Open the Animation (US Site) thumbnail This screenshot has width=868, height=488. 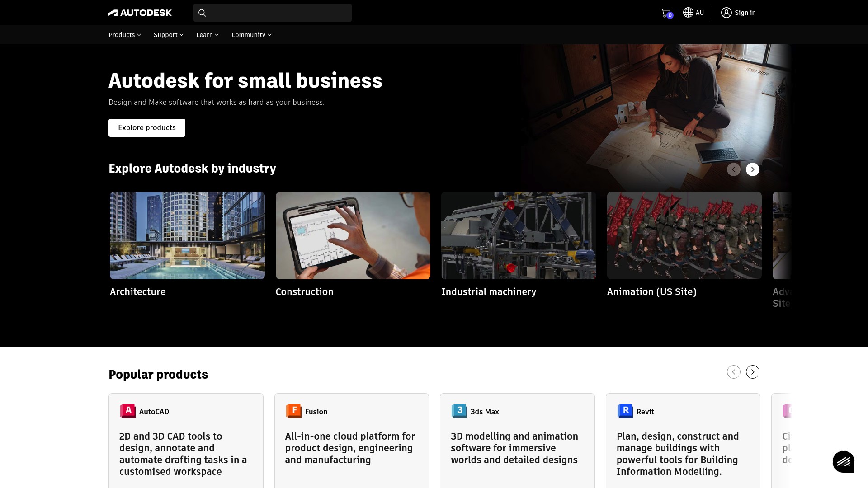684,235
